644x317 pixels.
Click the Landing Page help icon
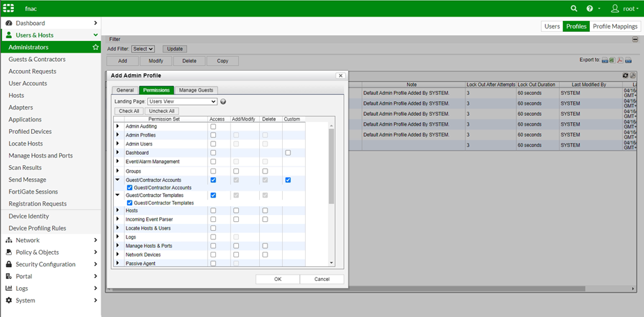tap(224, 101)
